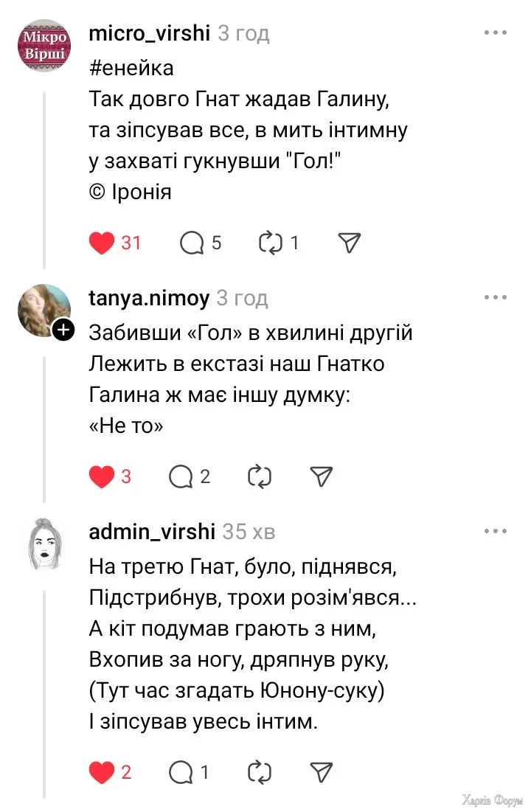Open more options for micro_virshi post

(x=496, y=33)
